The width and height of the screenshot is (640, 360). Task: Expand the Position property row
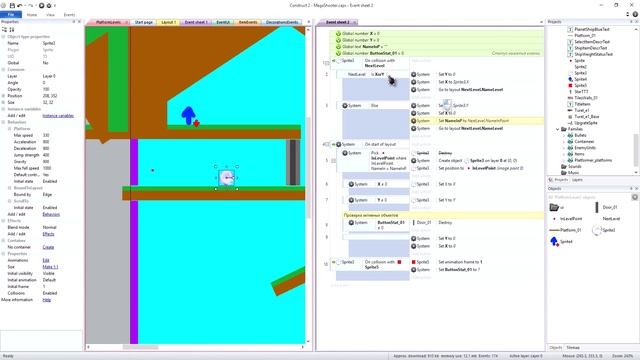pos(3,96)
